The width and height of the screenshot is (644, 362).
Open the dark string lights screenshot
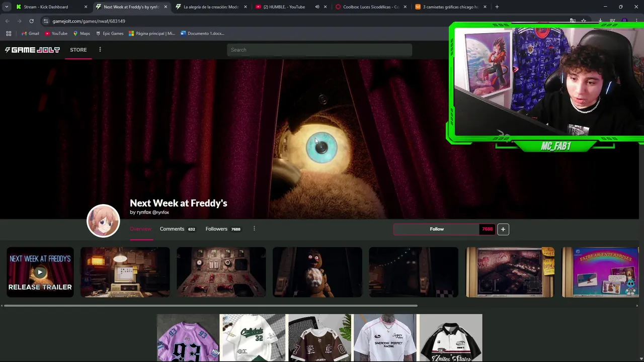[x=414, y=272]
